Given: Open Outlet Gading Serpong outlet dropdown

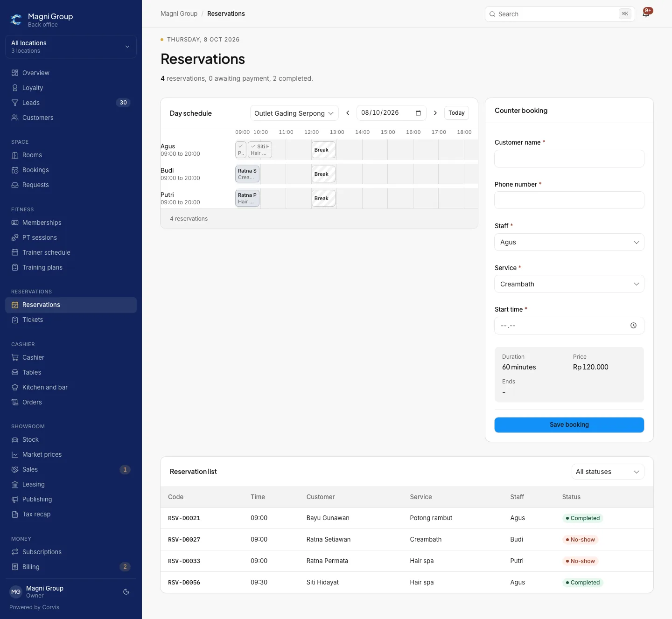Looking at the screenshot, I should [x=294, y=113].
